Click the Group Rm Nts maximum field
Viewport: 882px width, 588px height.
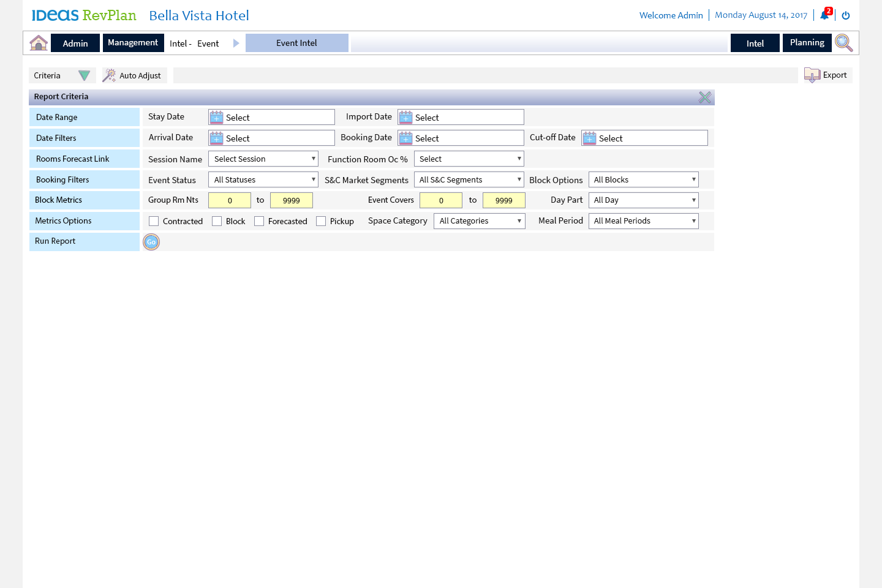click(292, 200)
